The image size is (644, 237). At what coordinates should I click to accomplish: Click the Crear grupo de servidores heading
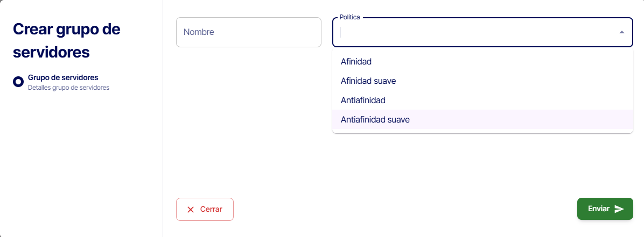(x=66, y=41)
